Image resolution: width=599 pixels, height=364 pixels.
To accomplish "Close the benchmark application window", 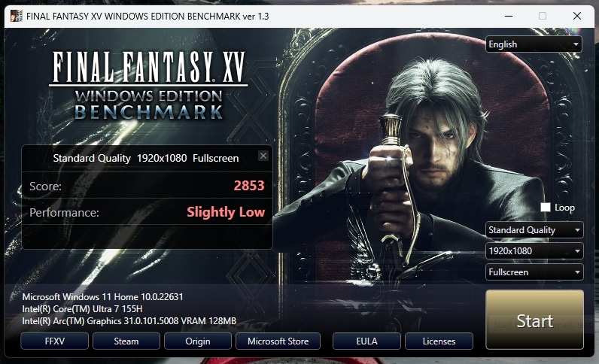I will 577,16.
